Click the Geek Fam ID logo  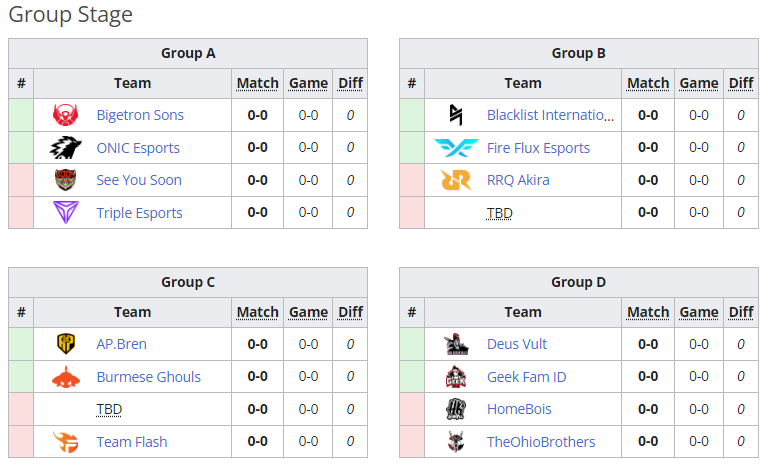coord(456,377)
